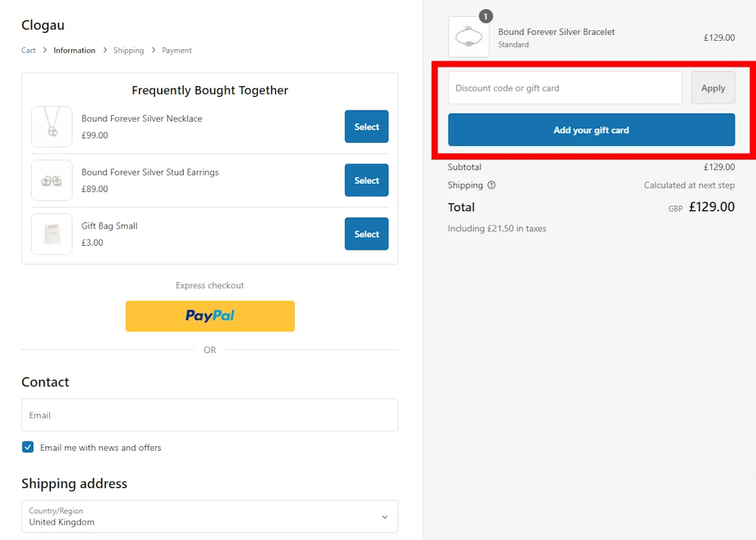Uncheck Email me with news and offers

coord(28,447)
